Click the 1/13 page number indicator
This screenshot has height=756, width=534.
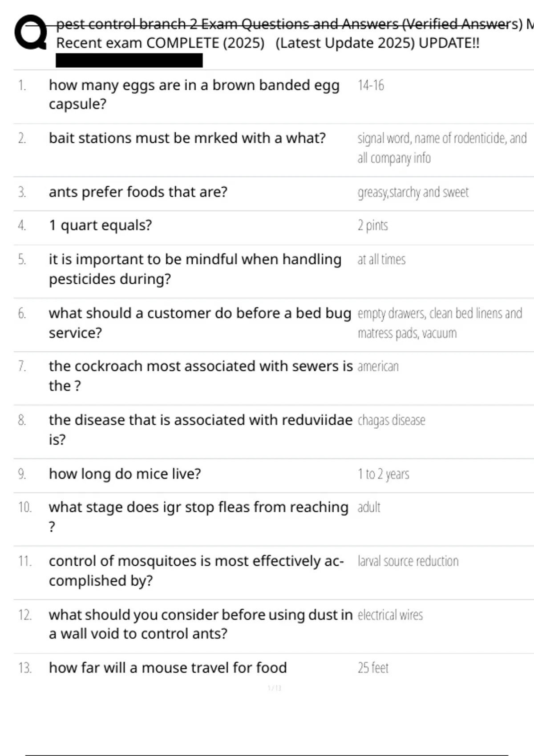tap(274, 688)
